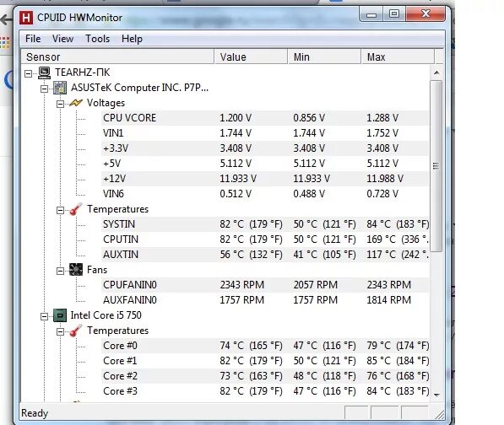The image size is (504, 425).
Task: Click VIN6 min value 0.488 V
Action: [x=309, y=194]
